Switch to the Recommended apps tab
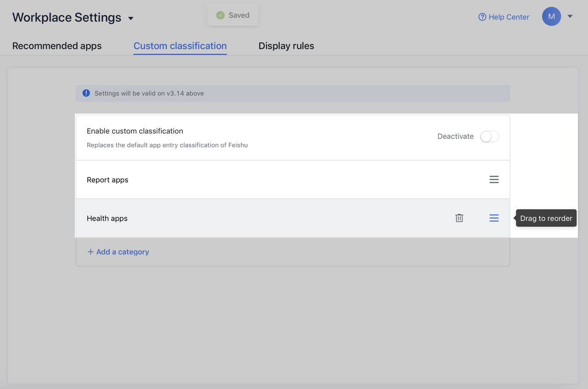Screen dimensions: 588x389 pos(57,46)
